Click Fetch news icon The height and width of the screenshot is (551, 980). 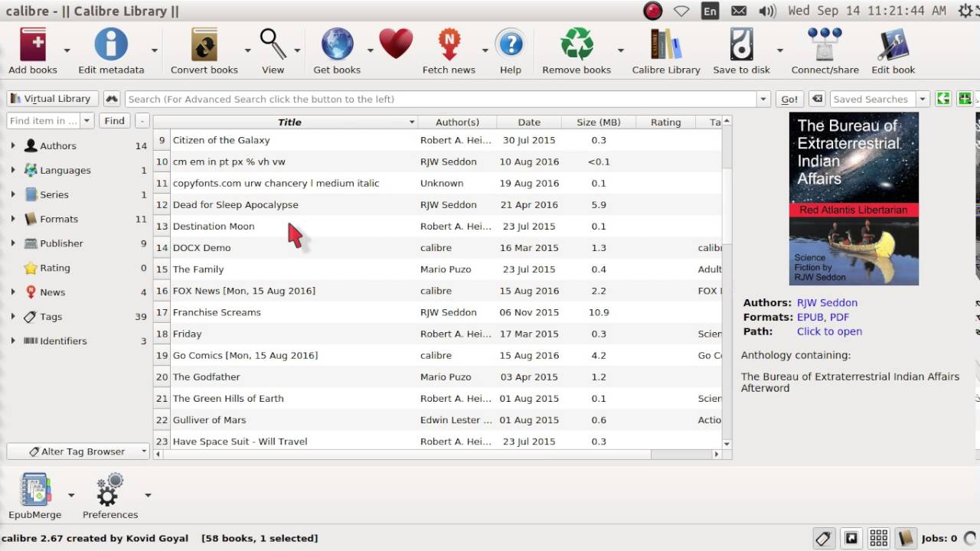pyautogui.click(x=449, y=44)
